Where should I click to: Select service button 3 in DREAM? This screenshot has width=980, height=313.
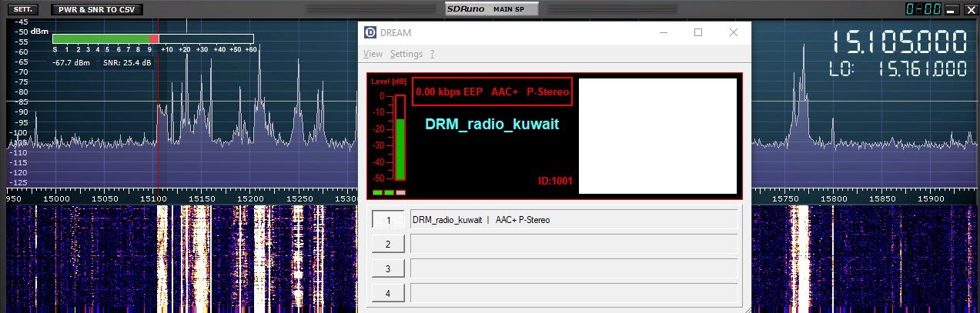click(x=389, y=268)
